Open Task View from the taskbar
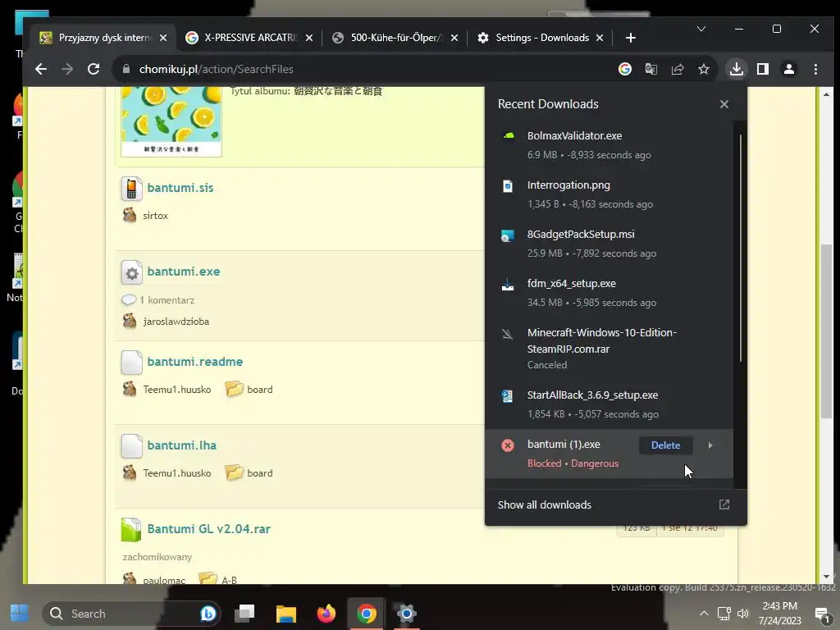Viewport: 840px width, 630px height. [246, 614]
